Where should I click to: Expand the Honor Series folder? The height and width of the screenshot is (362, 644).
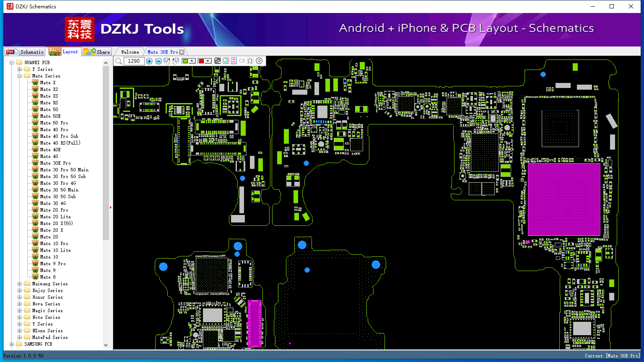click(20, 297)
